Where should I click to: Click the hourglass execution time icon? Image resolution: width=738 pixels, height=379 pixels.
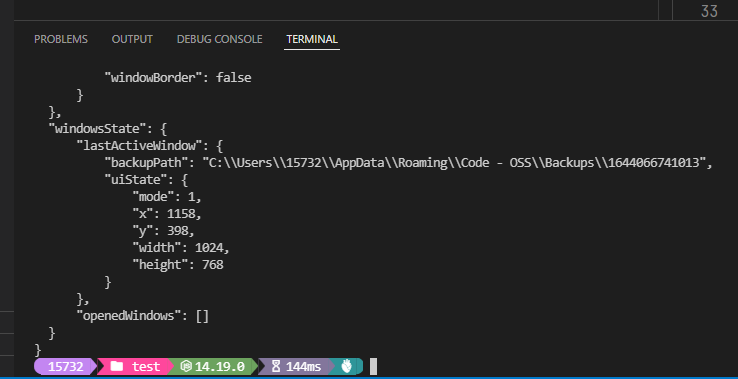coord(276,366)
